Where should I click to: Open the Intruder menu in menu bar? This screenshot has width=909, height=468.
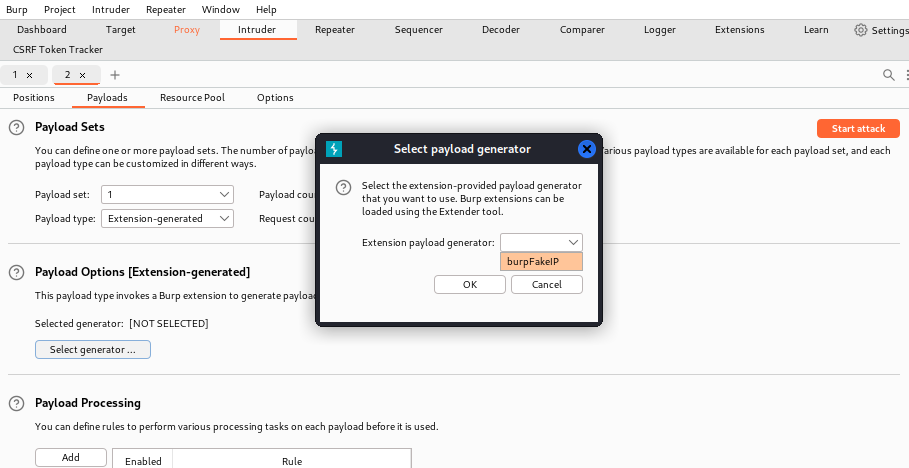[111, 9]
